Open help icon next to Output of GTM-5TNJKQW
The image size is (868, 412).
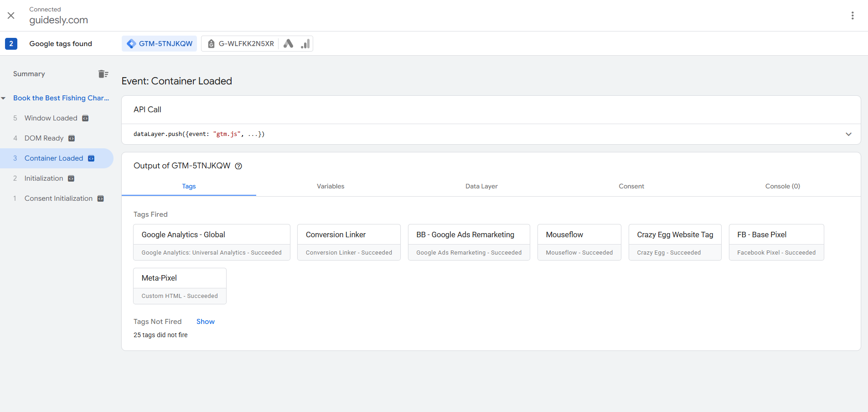238,166
